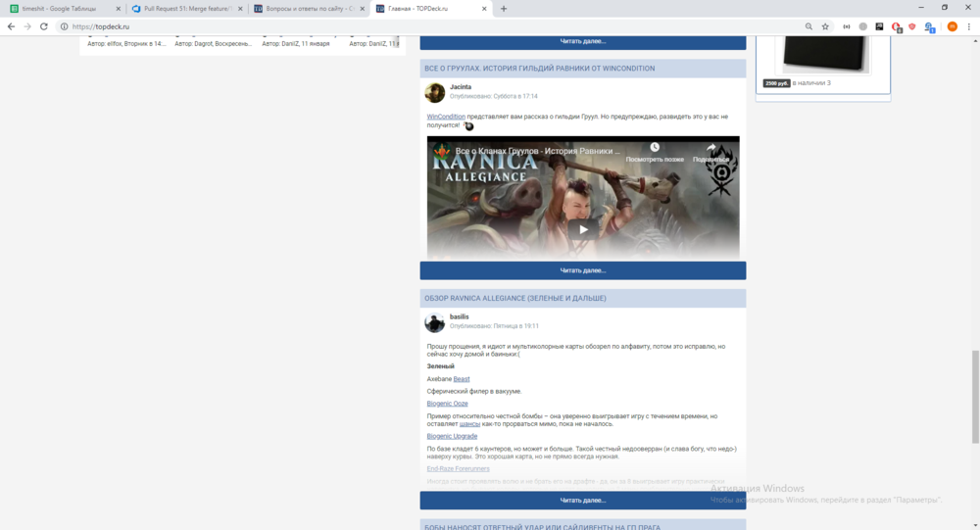This screenshot has height=530, width=980.
Task: Reload the topdeck.ru page
Action: [x=44, y=26]
